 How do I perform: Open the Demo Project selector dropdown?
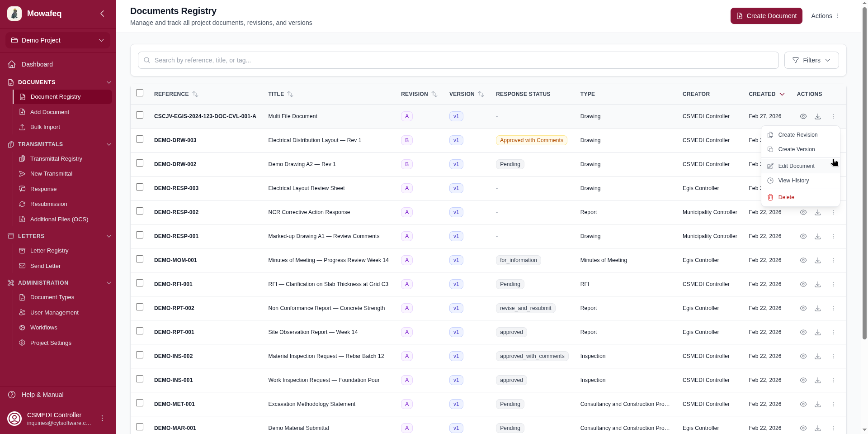(58, 40)
